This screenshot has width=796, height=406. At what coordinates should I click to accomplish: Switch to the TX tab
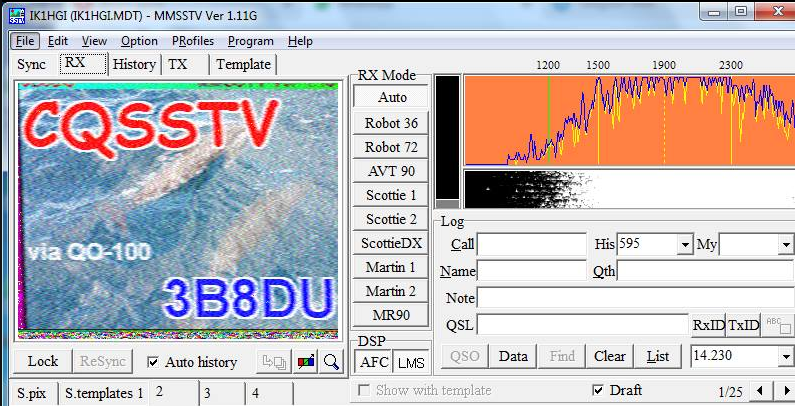(x=185, y=64)
